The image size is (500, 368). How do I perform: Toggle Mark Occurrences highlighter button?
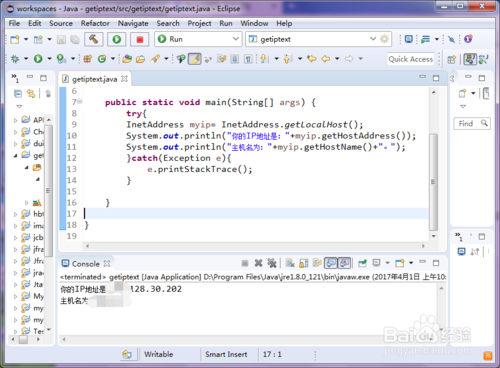click(195, 59)
